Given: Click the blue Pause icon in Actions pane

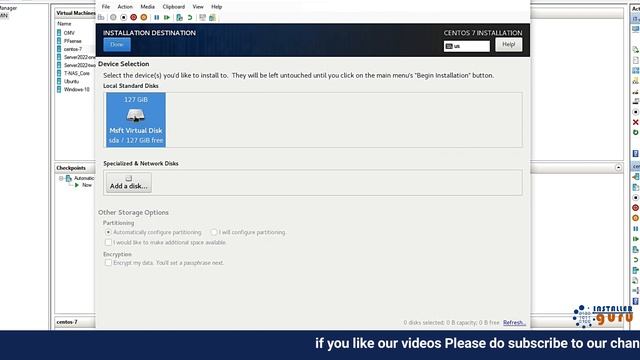Looking at the screenshot, I should coord(636,229).
